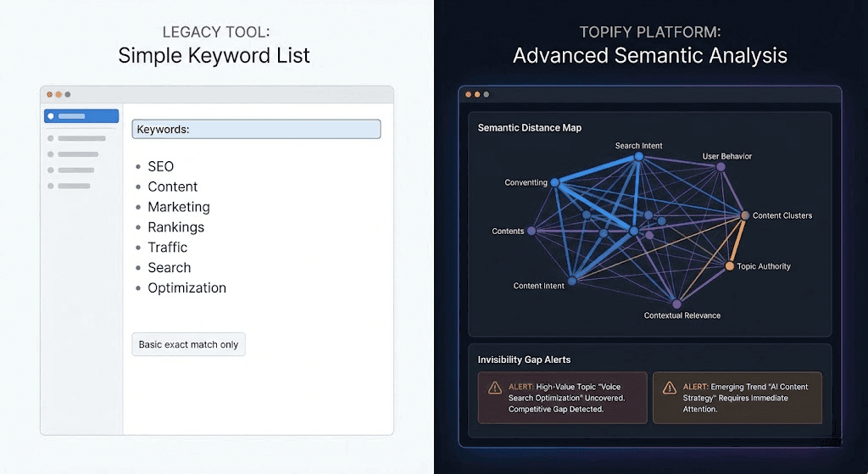Click the warning icon on Voice Search alert

click(x=495, y=388)
